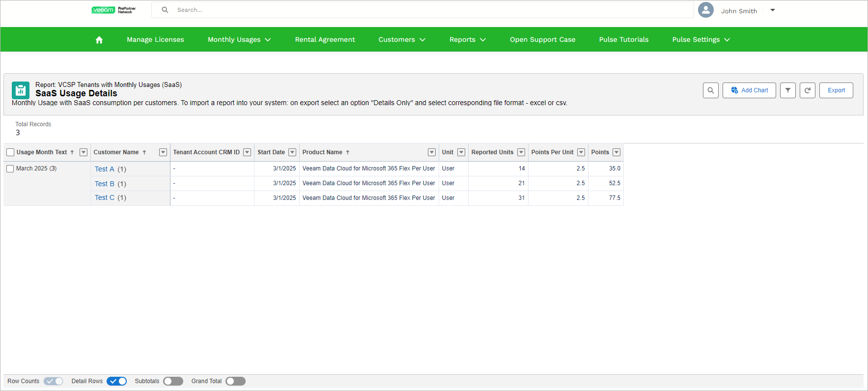Image resolution: width=868 pixels, height=391 pixels.
Task: Open Pulse Tutorials page
Action: pos(624,40)
